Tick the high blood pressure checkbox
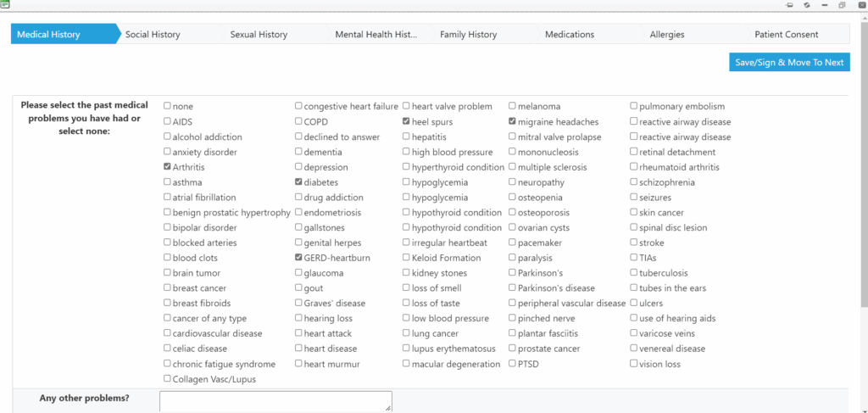The image size is (868, 413). [x=407, y=152]
